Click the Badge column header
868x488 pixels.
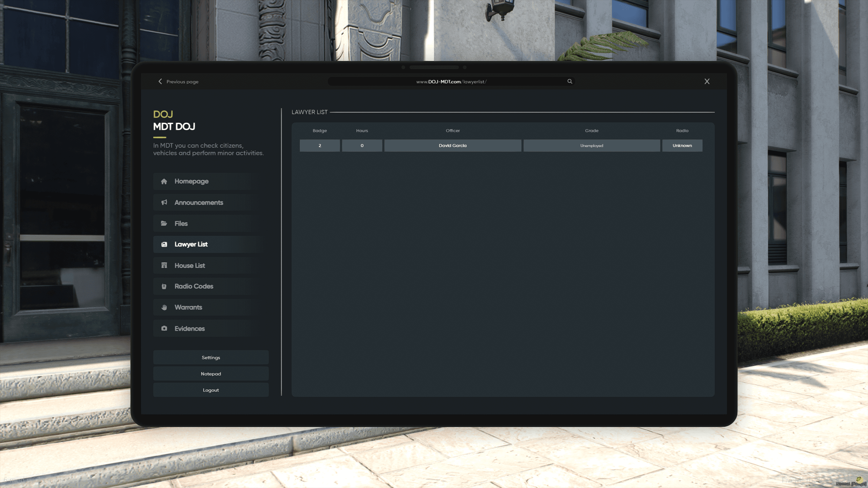click(320, 130)
